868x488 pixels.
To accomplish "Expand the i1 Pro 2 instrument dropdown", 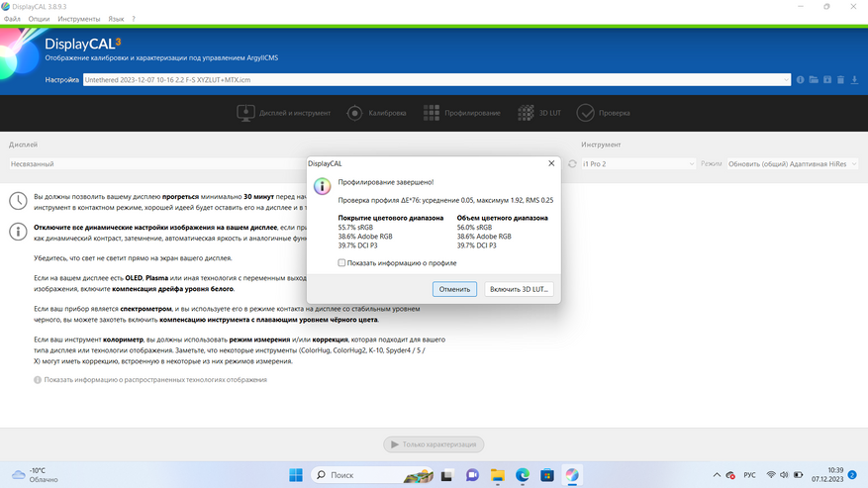I will click(x=637, y=164).
